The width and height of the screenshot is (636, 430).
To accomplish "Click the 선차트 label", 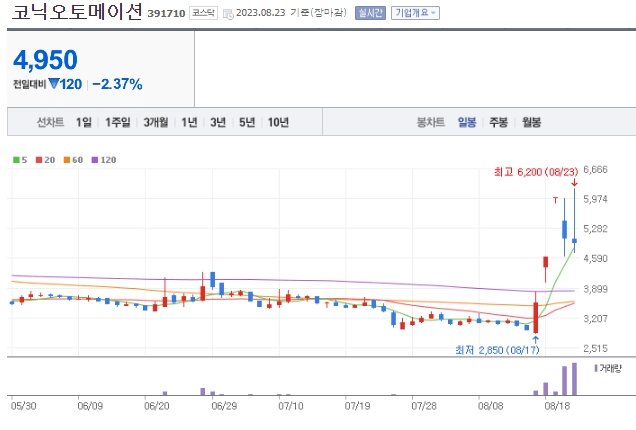I will point(50,122).
